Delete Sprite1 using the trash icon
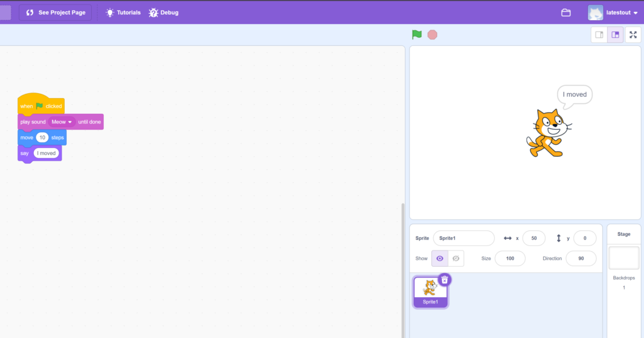 [444, 279]
